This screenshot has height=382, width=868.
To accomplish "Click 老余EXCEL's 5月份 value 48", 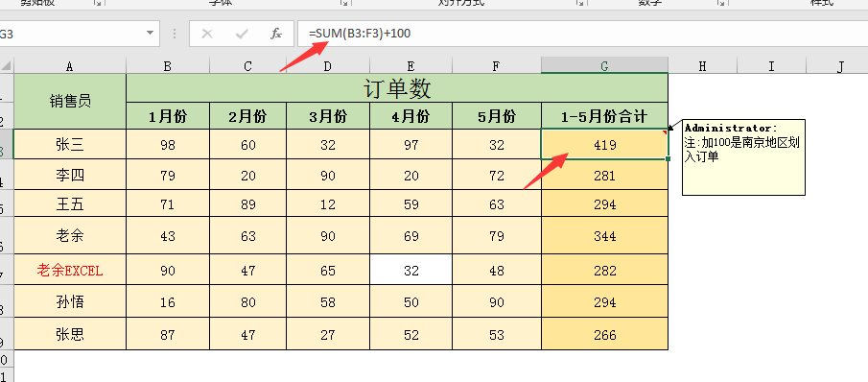I will coord(497,270).
